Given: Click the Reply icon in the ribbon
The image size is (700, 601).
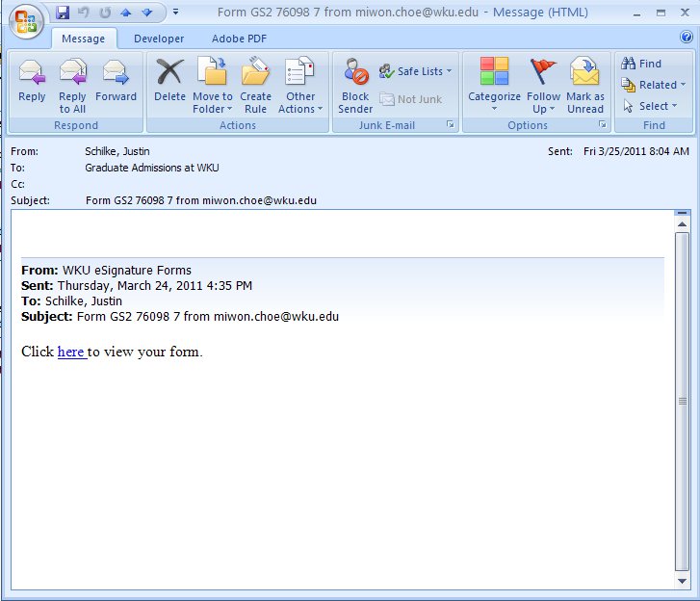Looking at the screenshot, I should (x=32, y=83).
